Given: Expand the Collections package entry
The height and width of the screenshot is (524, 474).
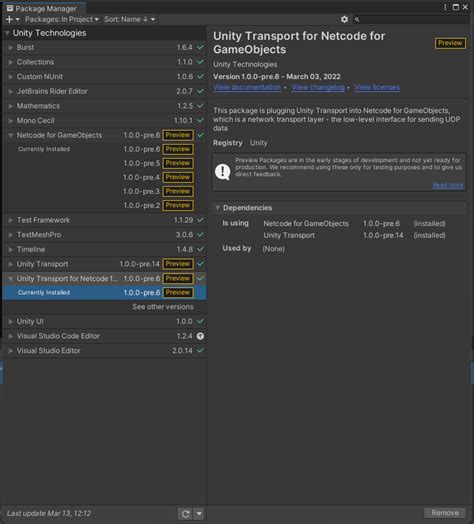Looking at the screenshot, I should [x=11, y=62].
